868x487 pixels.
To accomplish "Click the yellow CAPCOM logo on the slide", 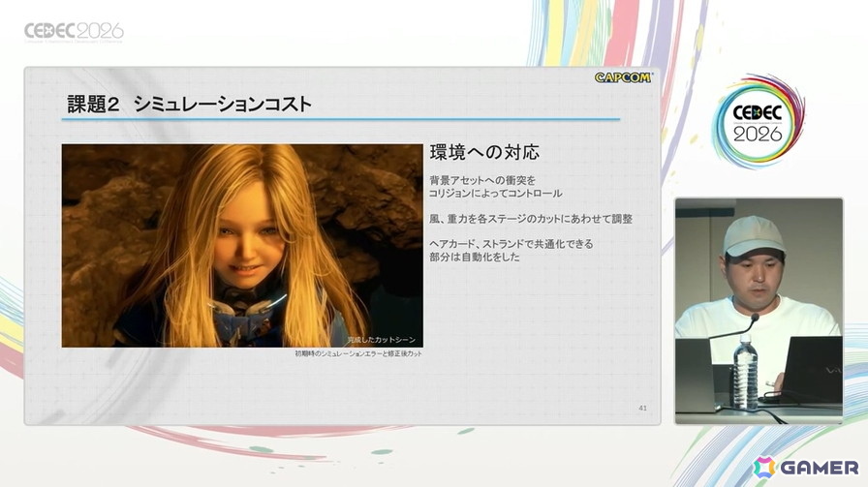I will pyautogui.click(x=623, y=77).
